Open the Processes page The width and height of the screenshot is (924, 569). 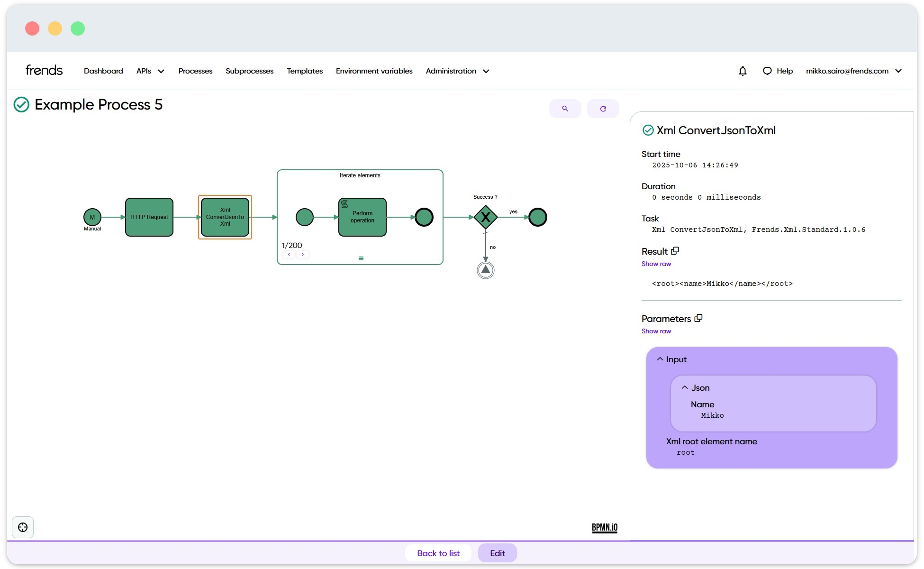pos(195,71)
